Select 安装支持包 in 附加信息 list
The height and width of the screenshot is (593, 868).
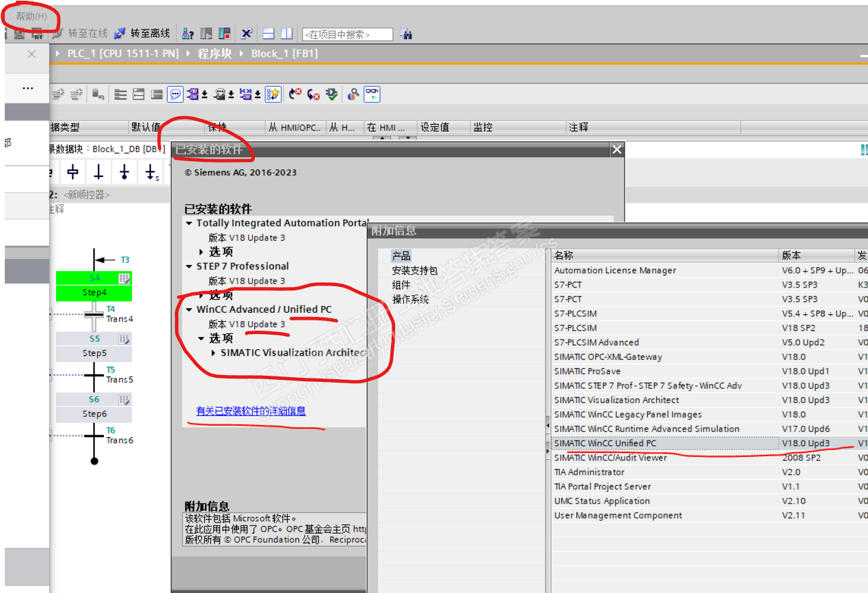415,271
